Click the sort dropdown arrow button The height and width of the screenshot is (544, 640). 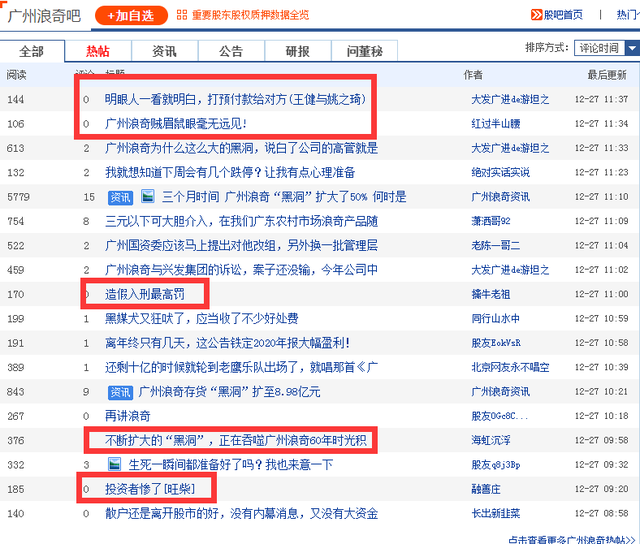(632, 48)
